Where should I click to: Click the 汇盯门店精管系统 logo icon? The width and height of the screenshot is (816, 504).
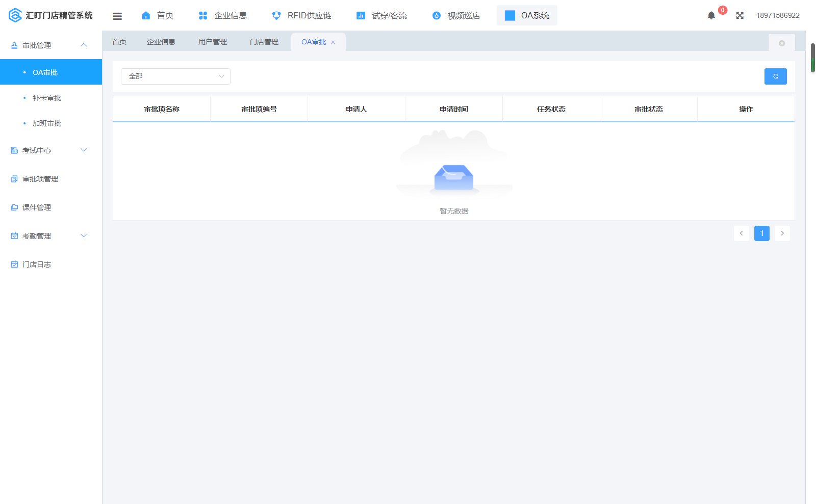15,15
